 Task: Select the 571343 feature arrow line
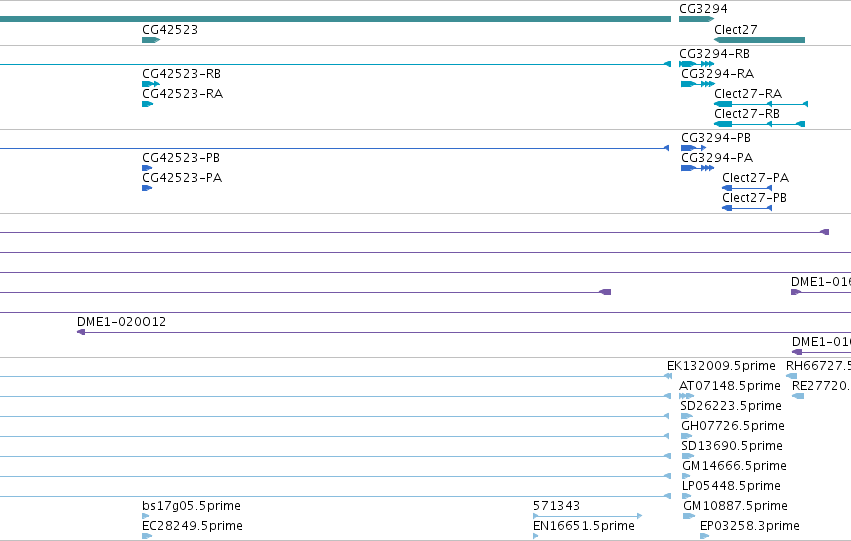tap(588, 516)
